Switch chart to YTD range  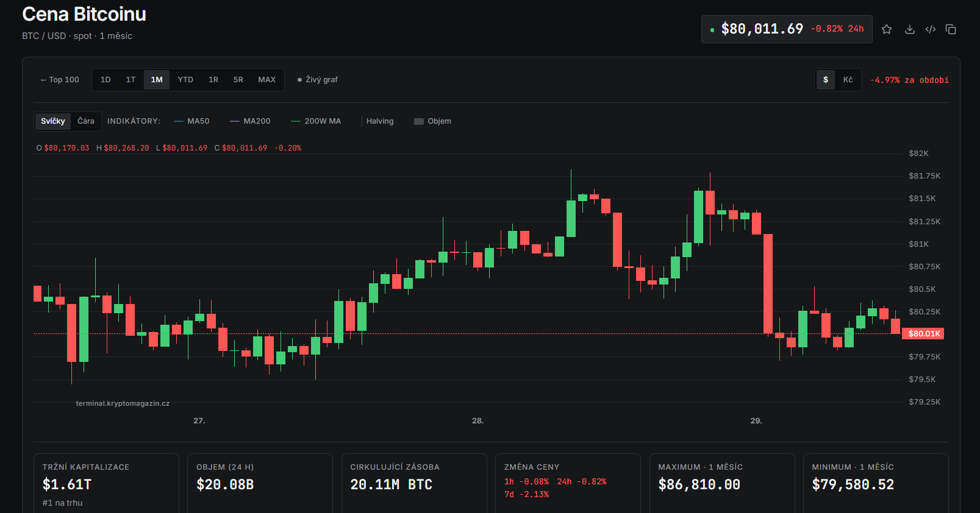[185, 80]
